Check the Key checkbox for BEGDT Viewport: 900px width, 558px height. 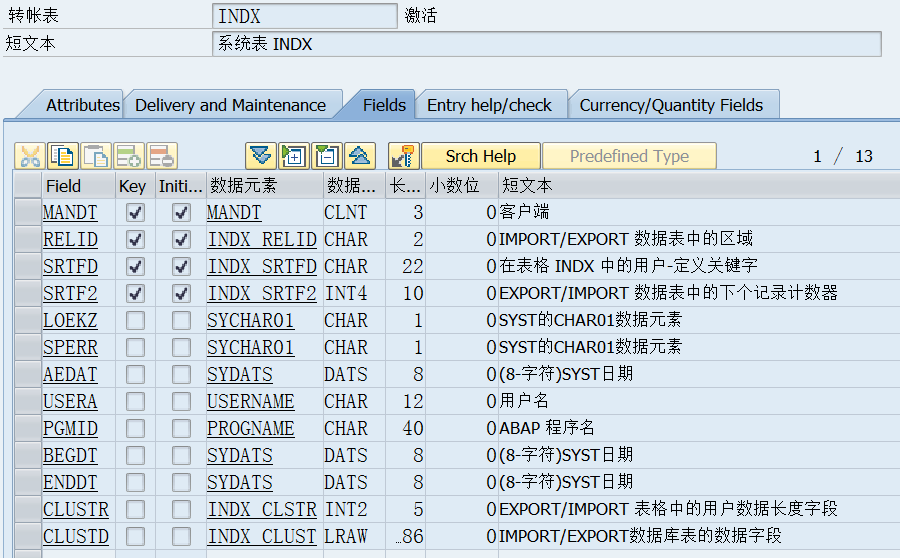tap(135, 455)
